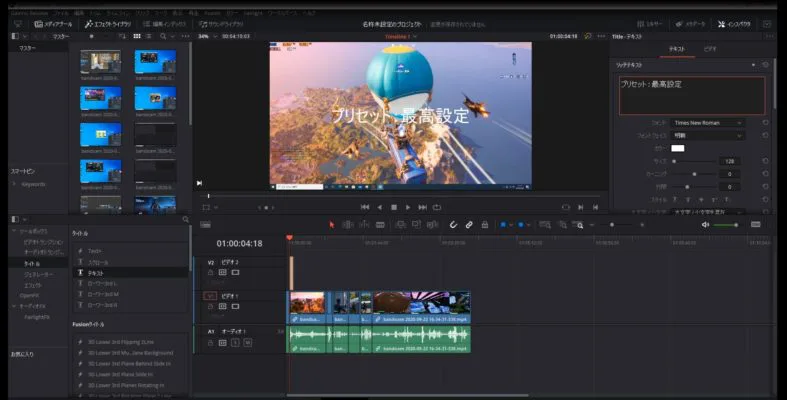Click the full extent zoom icon

[545, 225]
